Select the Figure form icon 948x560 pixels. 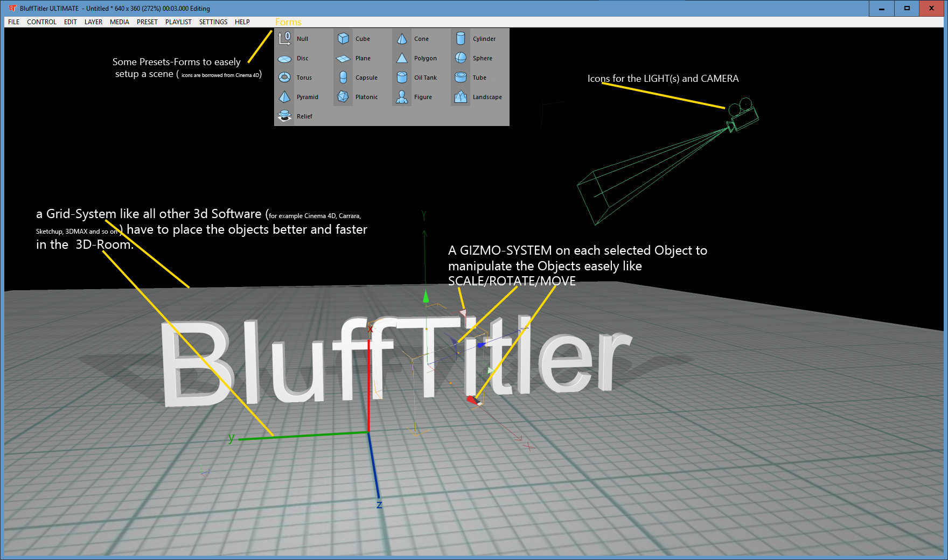(x=402, y=97)
